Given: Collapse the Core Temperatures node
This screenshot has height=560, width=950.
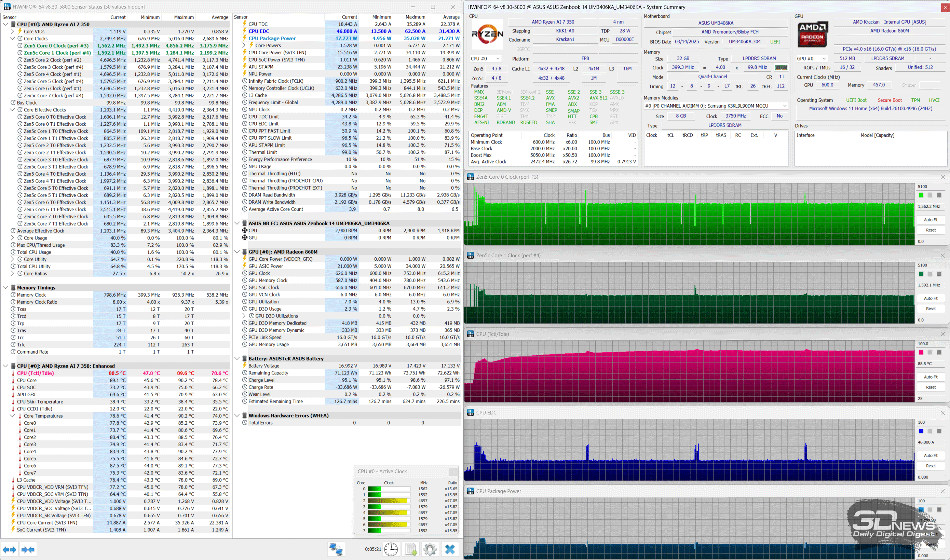Looking at the screenshot, I should point(12,416).
